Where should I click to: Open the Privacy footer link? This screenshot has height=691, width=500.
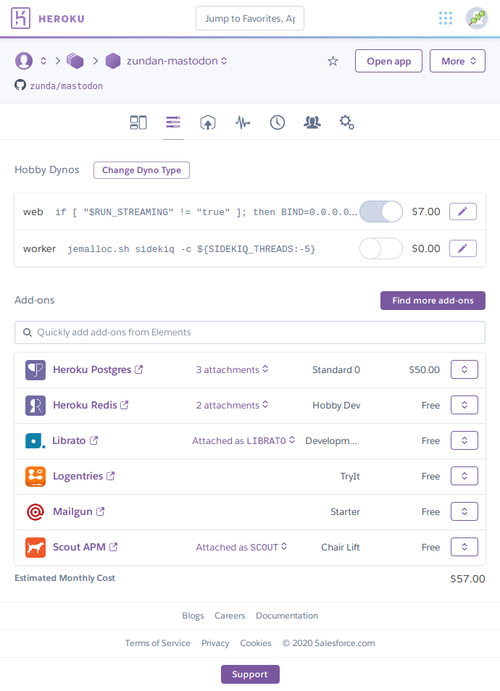point(215,643)
